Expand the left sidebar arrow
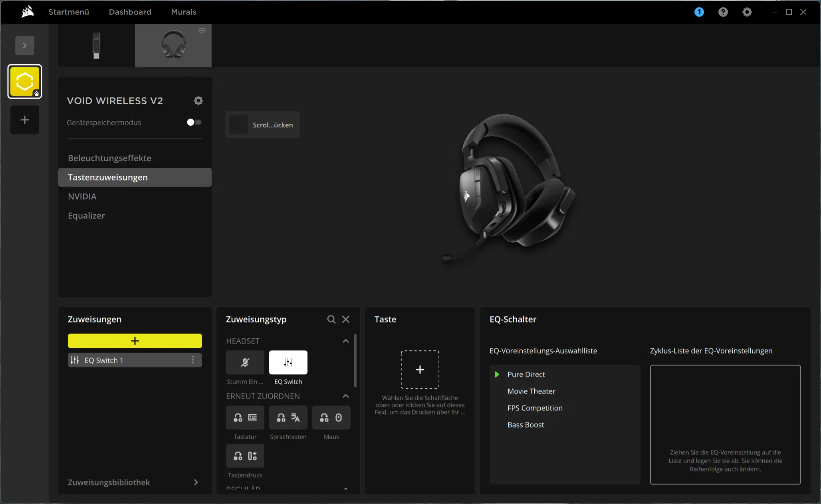 25,46
